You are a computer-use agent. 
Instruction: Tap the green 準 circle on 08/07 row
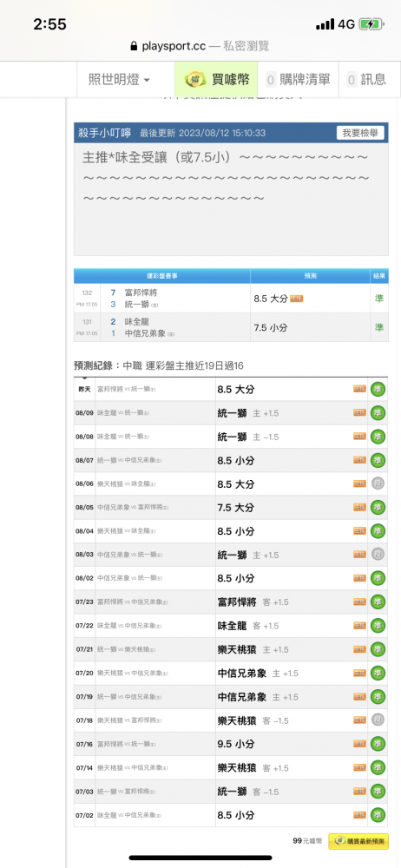(378, 460)
